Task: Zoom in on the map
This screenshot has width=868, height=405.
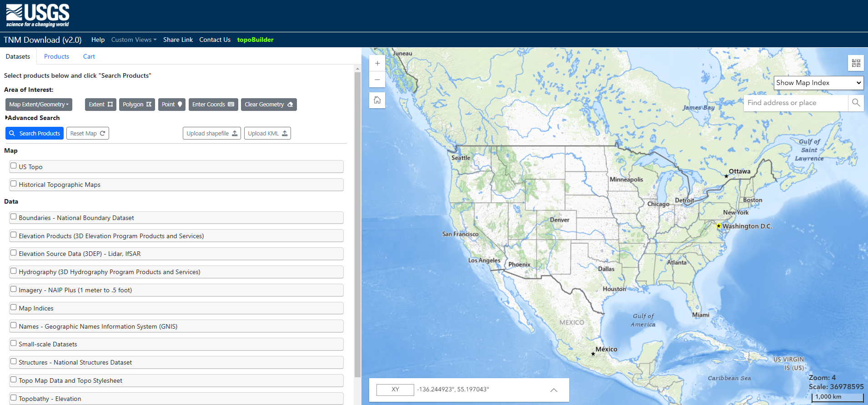Action: pos(377,64)
